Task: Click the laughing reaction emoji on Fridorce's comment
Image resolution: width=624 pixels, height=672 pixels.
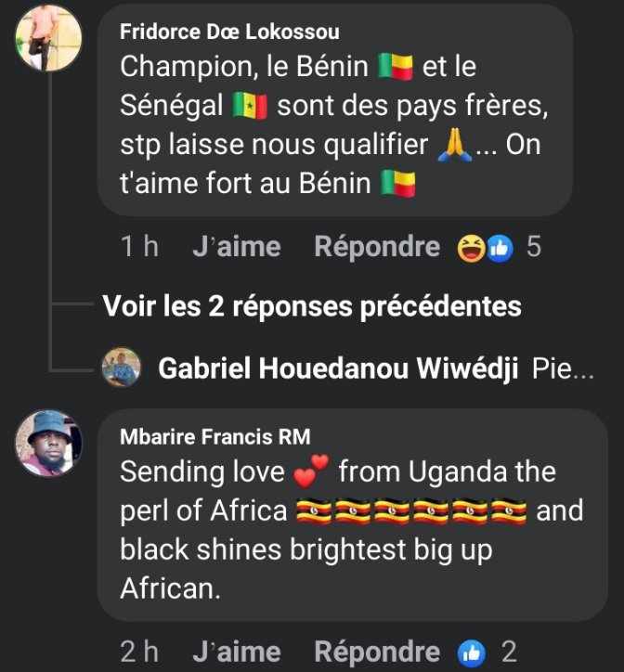Action: (472, 248)
